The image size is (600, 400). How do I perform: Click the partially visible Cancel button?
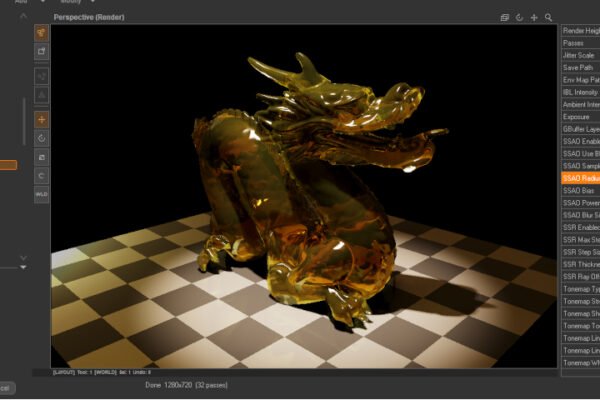(8, 388)
